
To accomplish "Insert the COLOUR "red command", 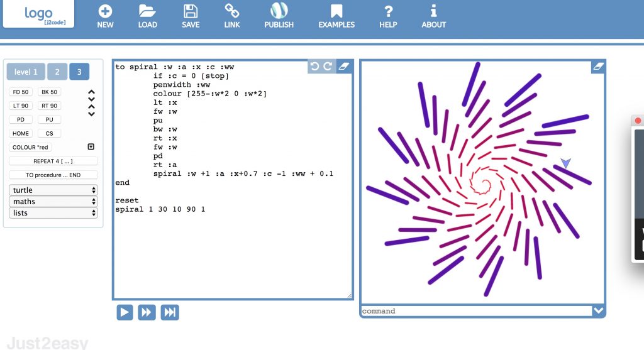I will (30, 147).
